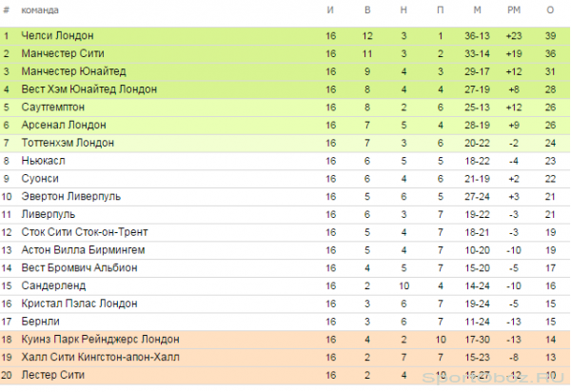Click the Тоттенхэм Лондон row name
This screenshot has width=571, height=392.
click(68, 143)
